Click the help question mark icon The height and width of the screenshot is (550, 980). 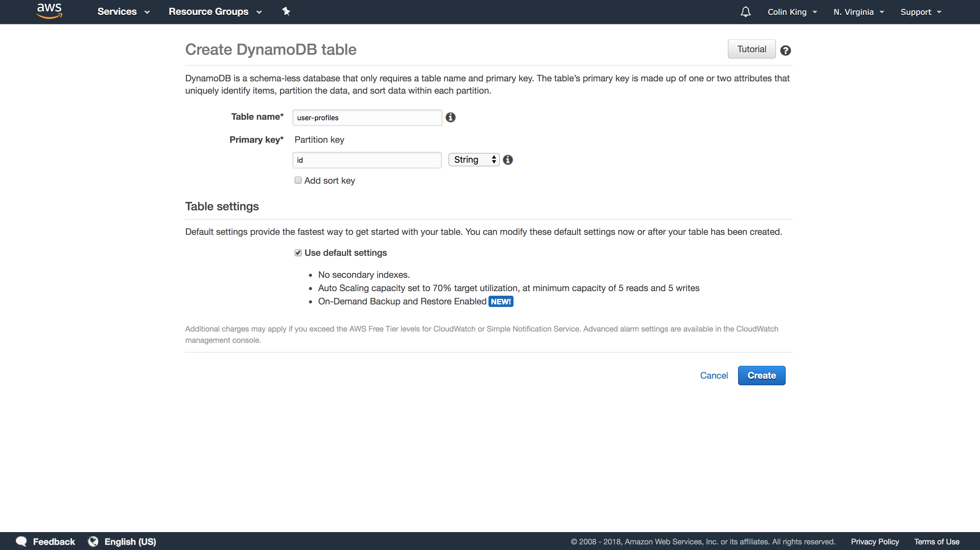pos(785,50)
